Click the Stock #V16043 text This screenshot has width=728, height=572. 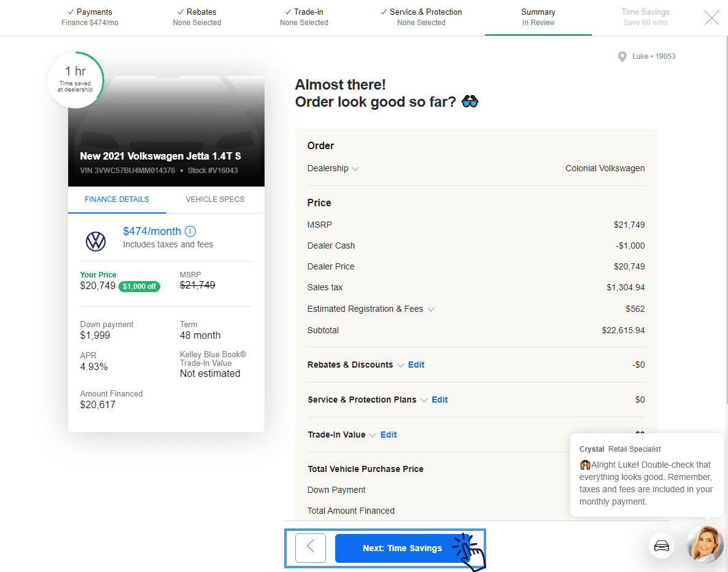tap(212, 171)
